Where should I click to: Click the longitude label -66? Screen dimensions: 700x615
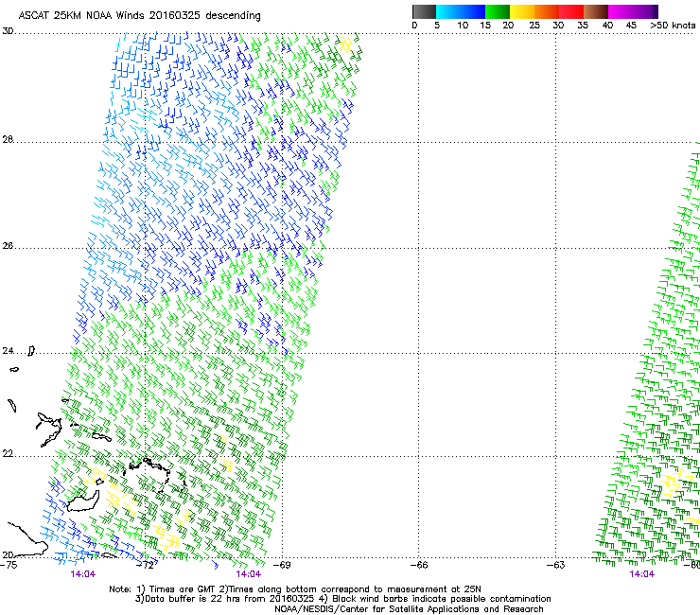pos(419,565)
